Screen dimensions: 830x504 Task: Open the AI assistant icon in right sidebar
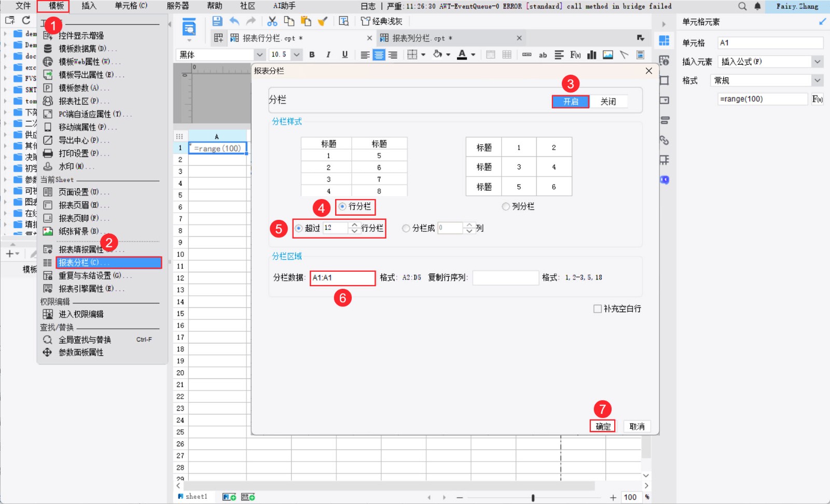665,180
